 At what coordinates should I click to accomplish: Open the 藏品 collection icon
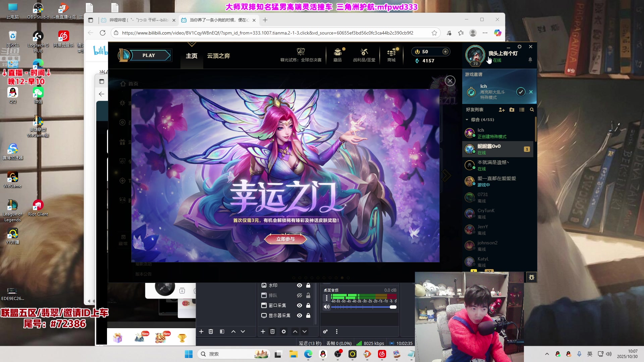pyautogui.click(x=338, y=55)
